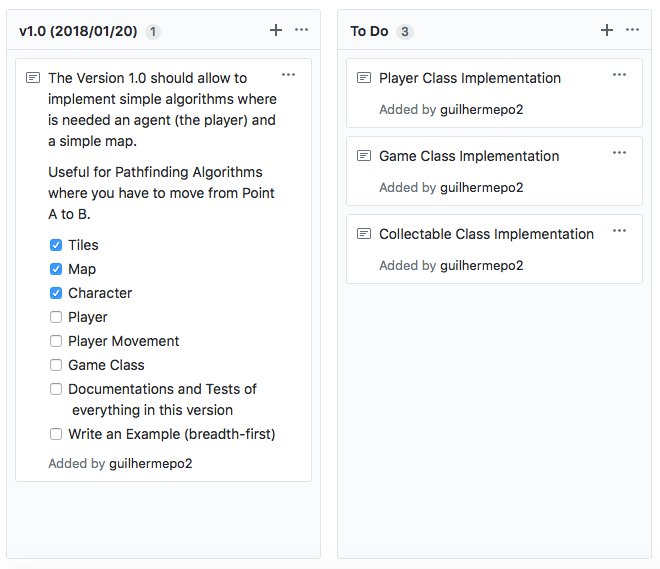Add a card to v1.0 column
660x569 pixels.
click(x=276, y=30)
